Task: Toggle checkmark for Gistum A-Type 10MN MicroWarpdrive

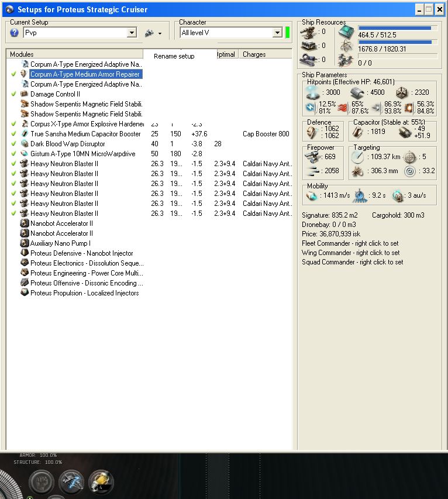Action: coord(13,153)
